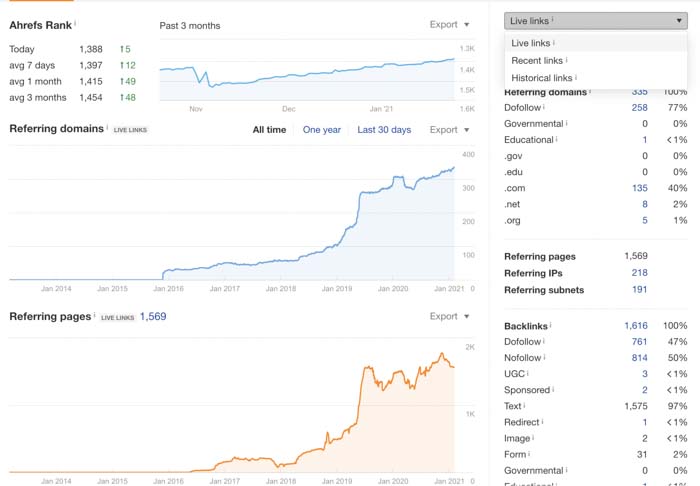The height and width of the screenshot is (486, 700).
Task: Open the 1 Redirect backlinks link
Action: 645,422
